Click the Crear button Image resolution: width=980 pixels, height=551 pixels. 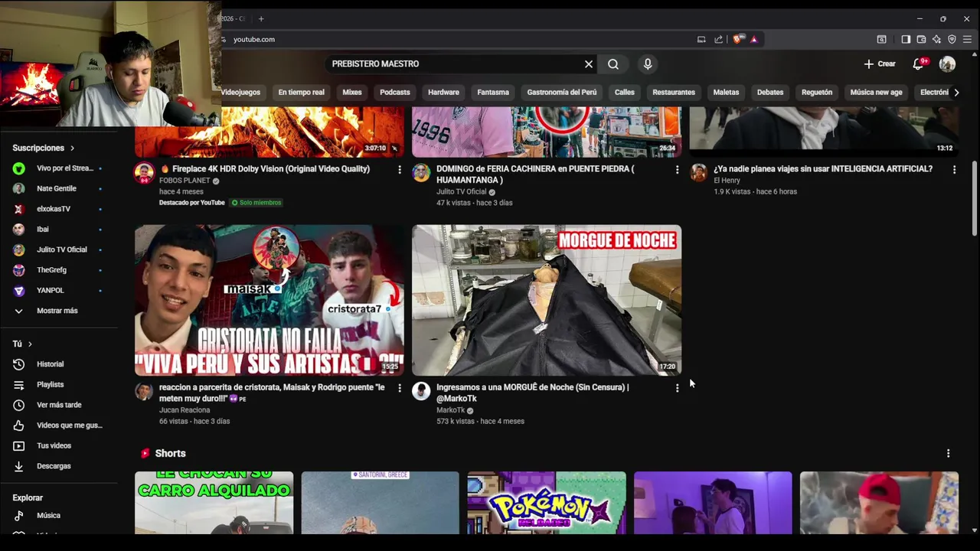pos(880,64)
